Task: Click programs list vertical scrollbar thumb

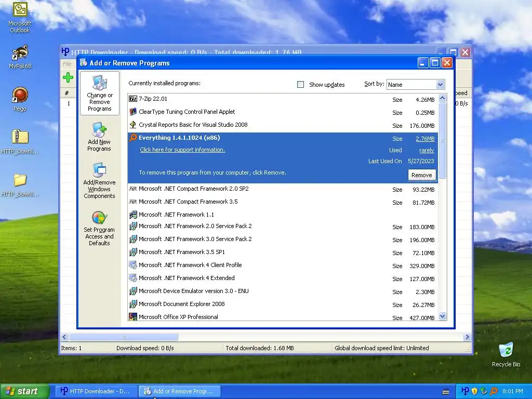Action: [443, 140]
